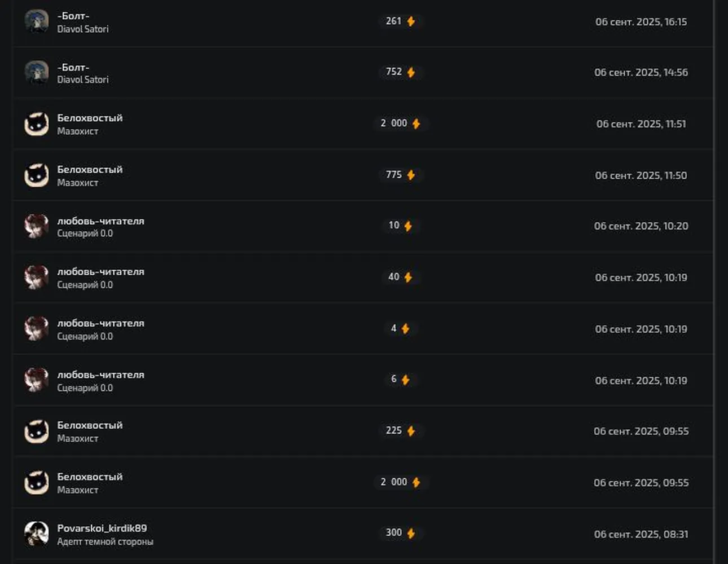Open -Болт- username in the 14:56 row
728x564 pixels.
(73, 67)
